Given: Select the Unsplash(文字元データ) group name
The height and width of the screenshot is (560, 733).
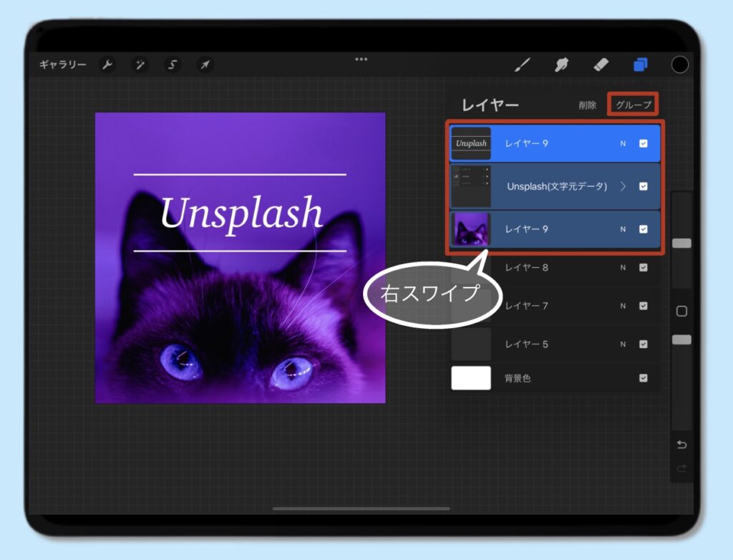Looking at the screenshot, I should click(x=557, y=186).
